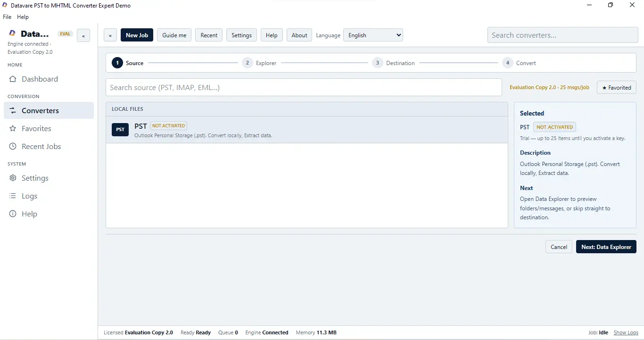Open Settings gear icon in sidebar
644x340 pixels.
click(x=13, y=178)
